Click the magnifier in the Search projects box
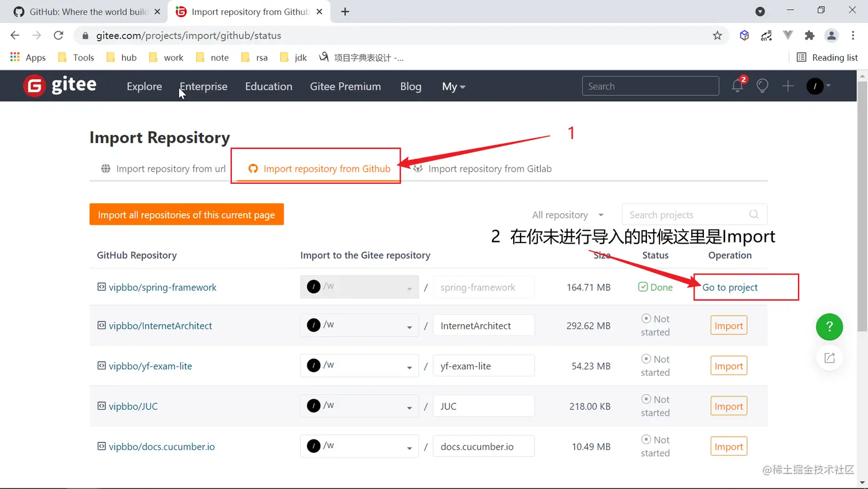The height and width of the screenshot is (489, 868). click(754, 214)
